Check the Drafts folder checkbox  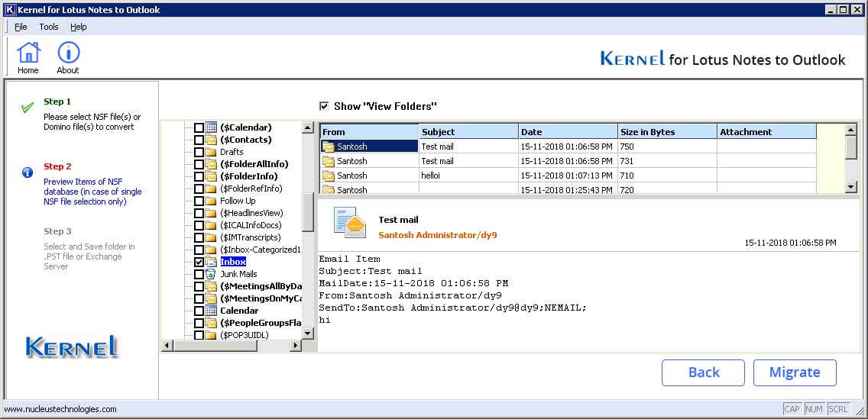[x=199, y=152]
